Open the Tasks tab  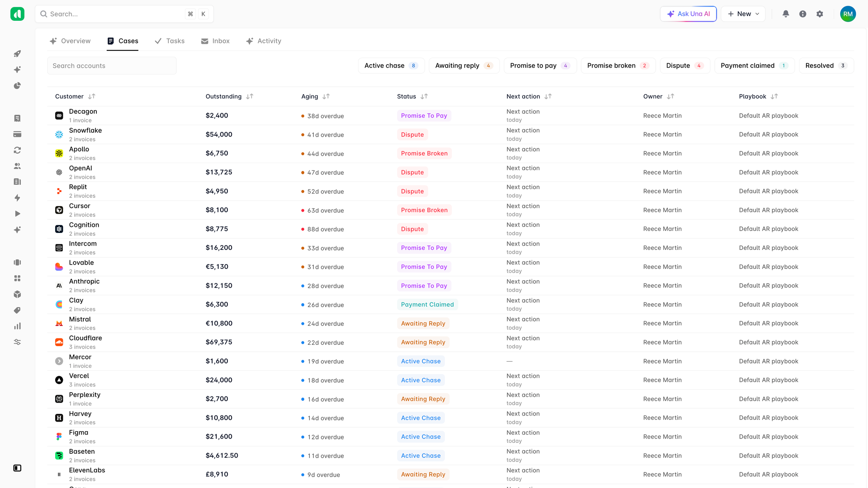pos(170,41)
